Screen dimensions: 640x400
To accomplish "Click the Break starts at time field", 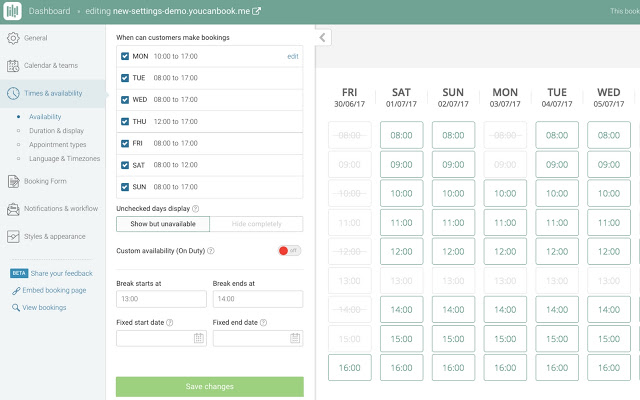I will point(161,299).
